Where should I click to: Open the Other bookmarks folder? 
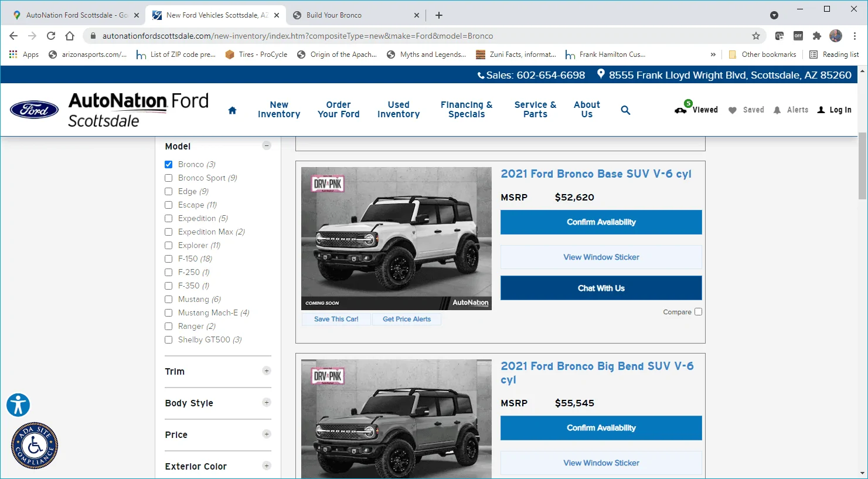click(x=763, y=55)
